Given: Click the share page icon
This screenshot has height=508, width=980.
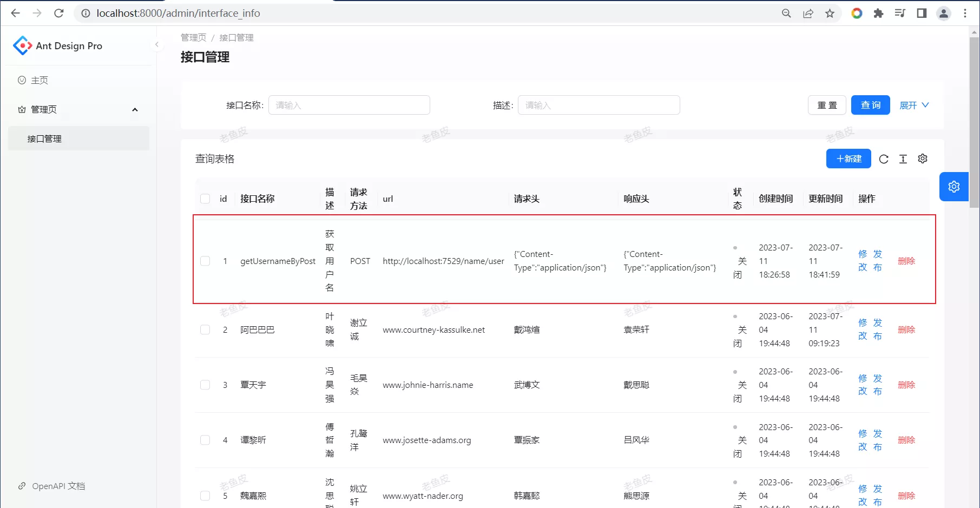Looking at the screenshot, I should (808, 13).
